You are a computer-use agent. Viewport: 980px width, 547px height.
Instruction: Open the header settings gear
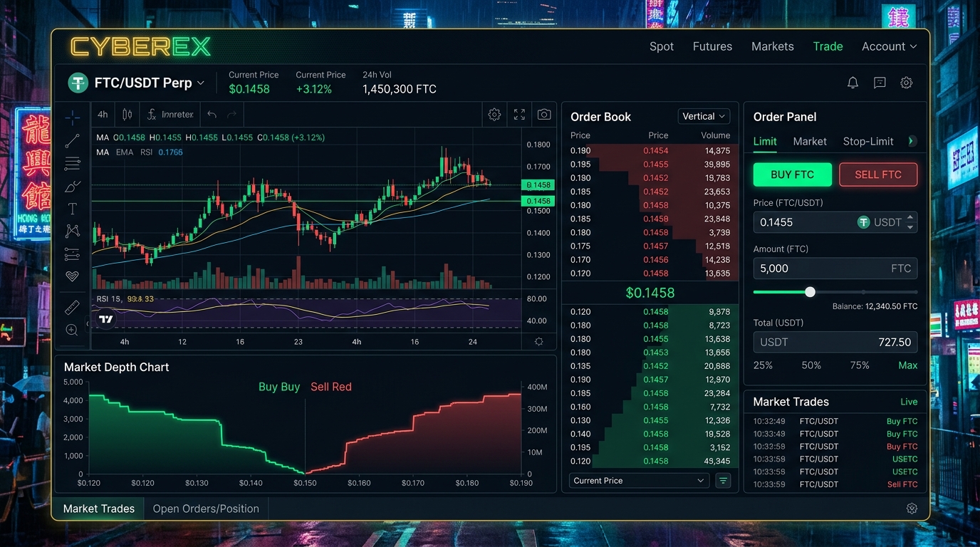[x=907, y=83]
